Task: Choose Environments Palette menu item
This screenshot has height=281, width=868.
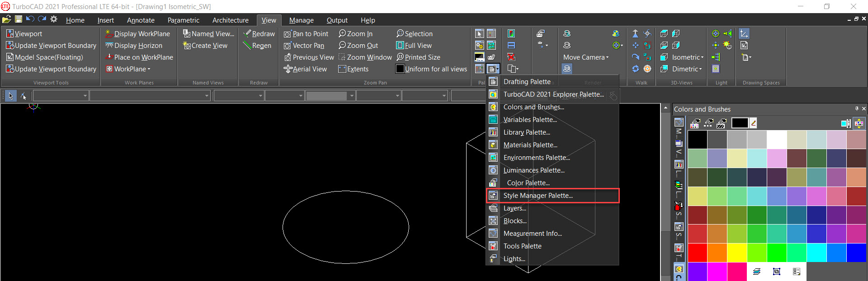Action: tap(552, 157)
